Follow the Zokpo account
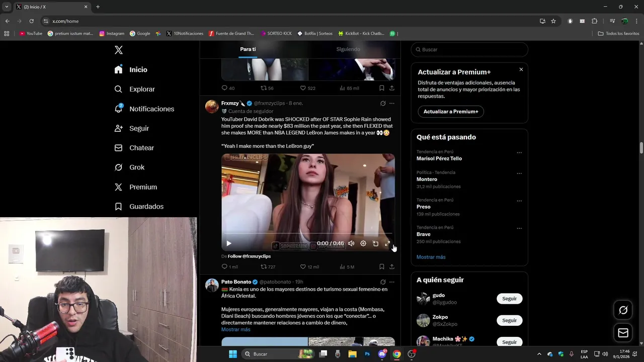Screen dimensions: 644x362 coord(509,320)
